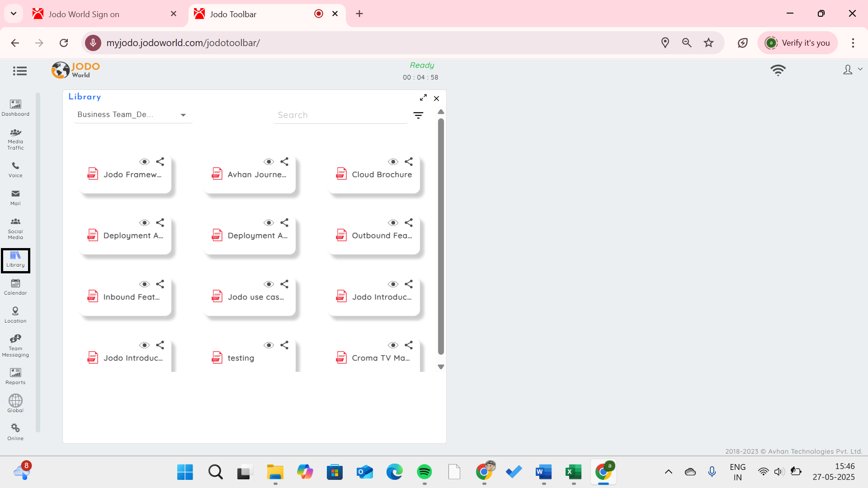
Task: Preview Avhan Journey via eye icon
Action: coord(269,162)
